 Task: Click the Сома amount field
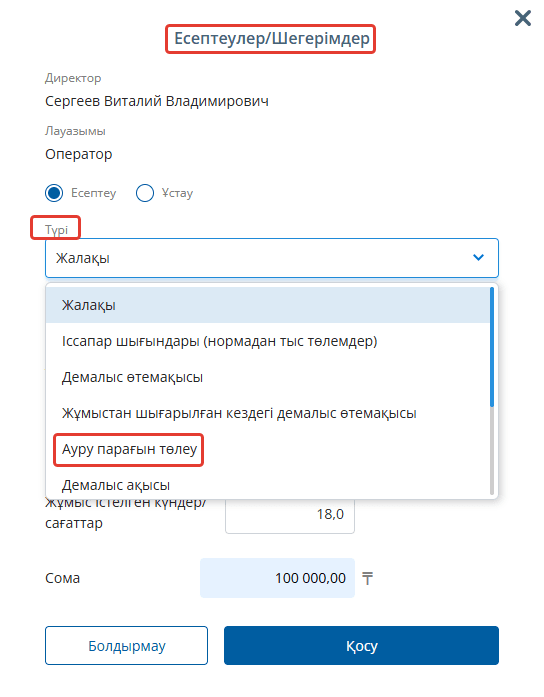(277, 578)
